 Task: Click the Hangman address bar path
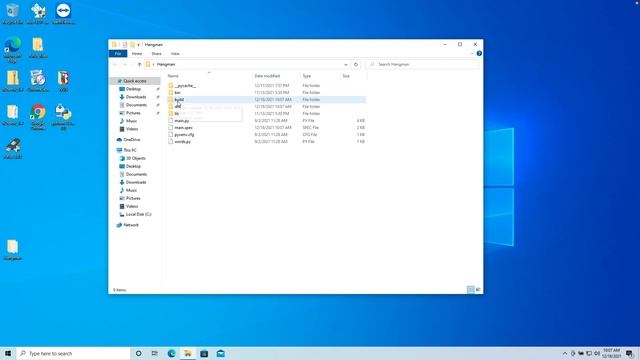166,64
